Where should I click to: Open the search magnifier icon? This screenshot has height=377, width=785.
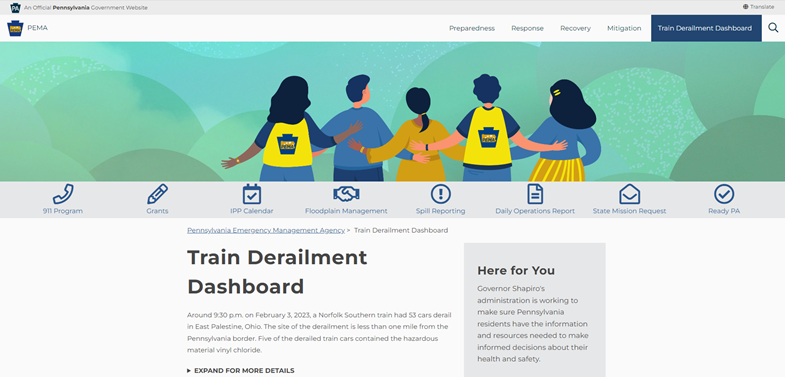coord(773,28)
